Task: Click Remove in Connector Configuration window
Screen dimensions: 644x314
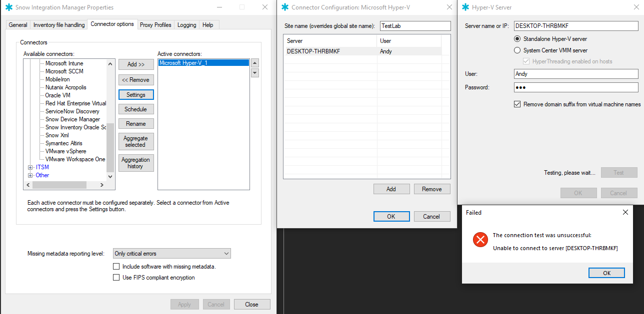Action: [432, 189]
